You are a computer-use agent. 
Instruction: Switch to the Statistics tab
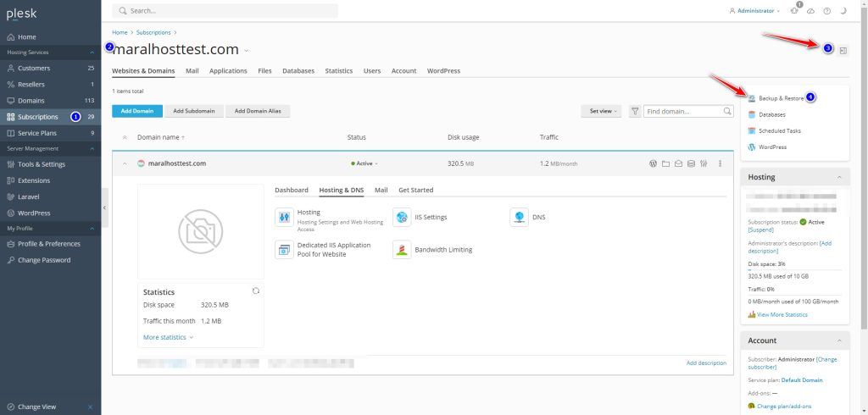(339, 71)
